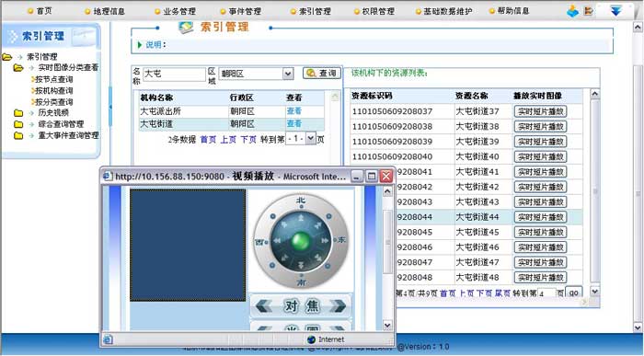The image size is (644, 356).
Task: Select 按分类查询 in sidebar tree
Action: 53,102
